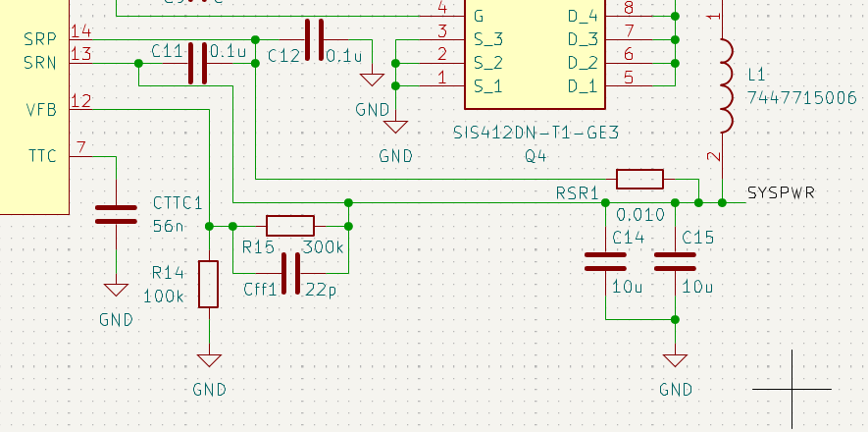Viewport: 868px width, 432px height.
Task: Select the 0.010 resistor value
Action: pos(640,214)
